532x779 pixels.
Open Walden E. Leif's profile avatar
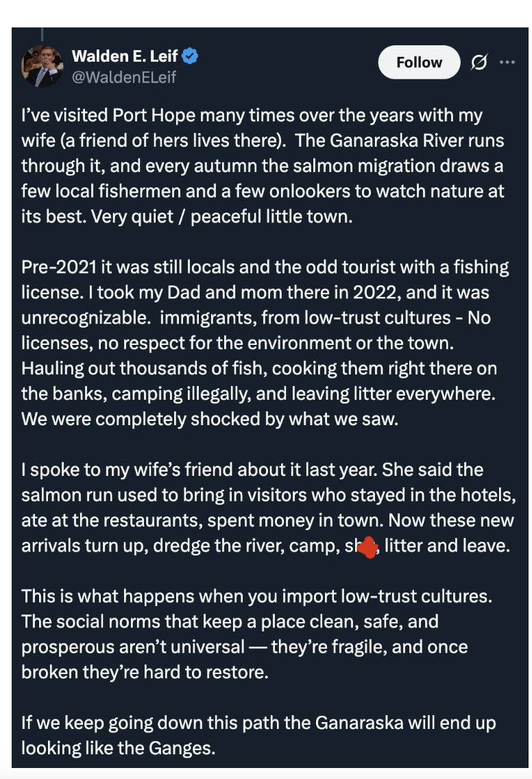click(x=43, y=66)
